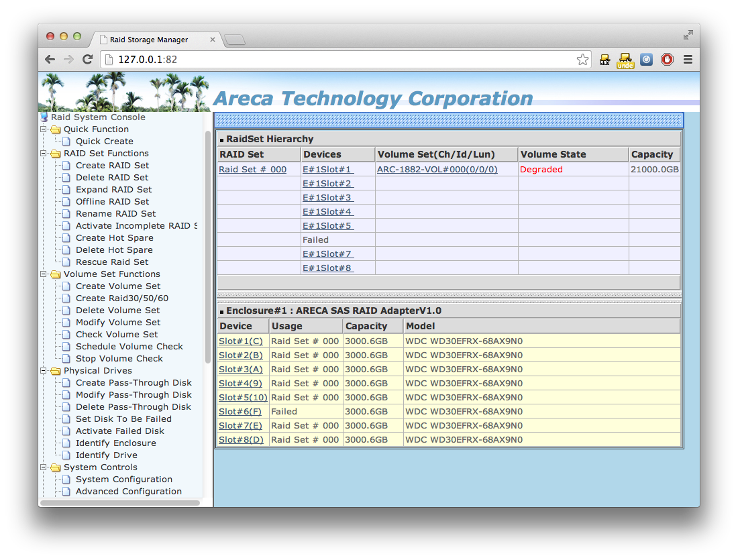Click the Create Hot Spare page icon
The height and width of the screenshot is (560, 738).
coord(66,238)
